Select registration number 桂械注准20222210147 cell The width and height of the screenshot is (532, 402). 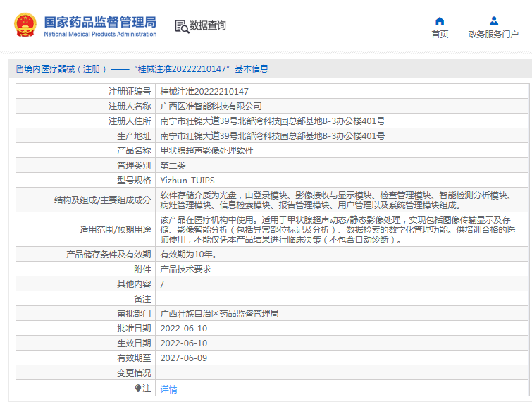pyautogui.click(x=204, y=92)
